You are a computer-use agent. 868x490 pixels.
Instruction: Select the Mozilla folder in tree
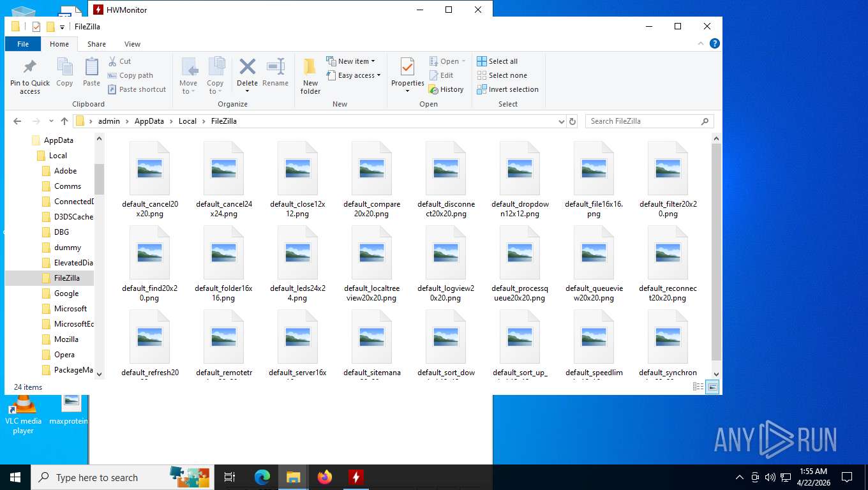(66, 339)
